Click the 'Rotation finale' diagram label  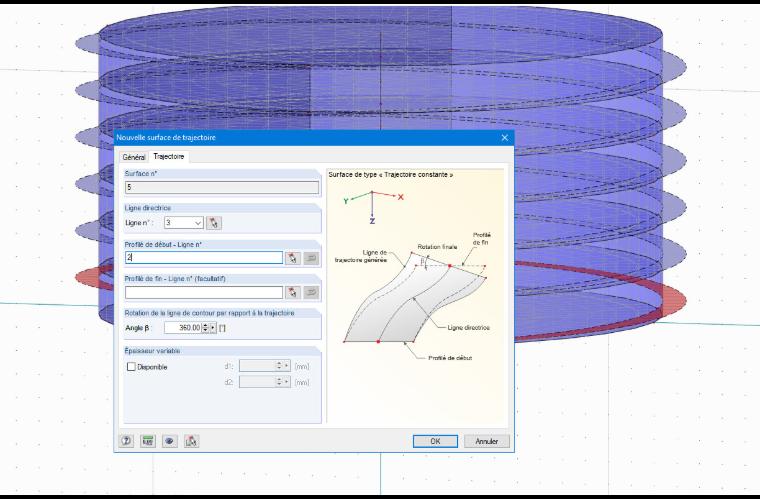[437, 247]
